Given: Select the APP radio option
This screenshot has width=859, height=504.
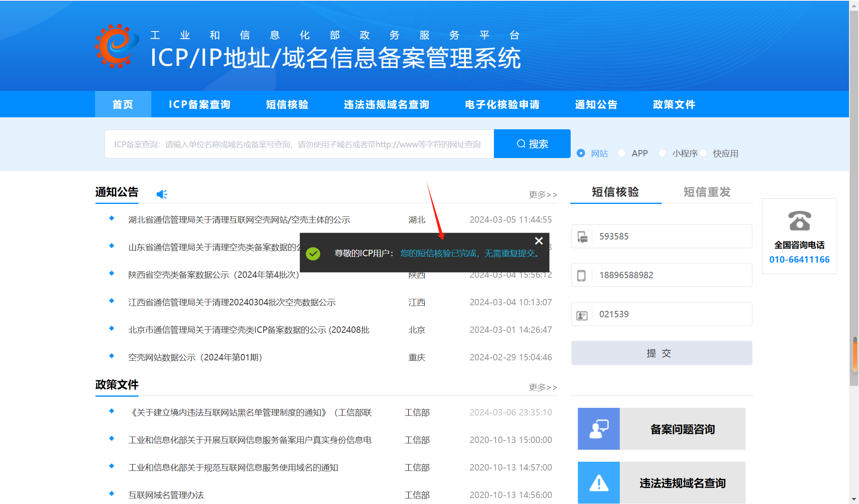Looking at the screenshot, I should [x=622, y=153].
